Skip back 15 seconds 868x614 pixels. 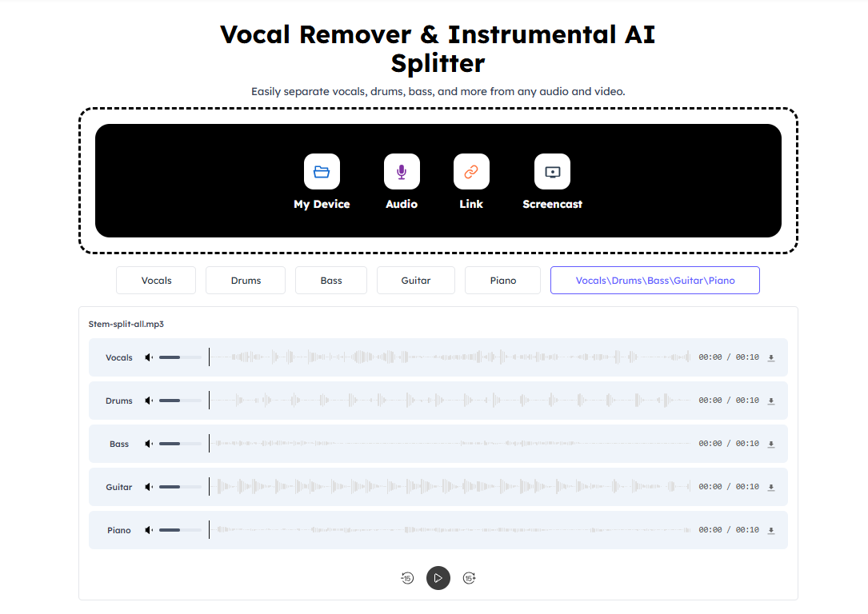pyautogui.click(x=407, y=577)
